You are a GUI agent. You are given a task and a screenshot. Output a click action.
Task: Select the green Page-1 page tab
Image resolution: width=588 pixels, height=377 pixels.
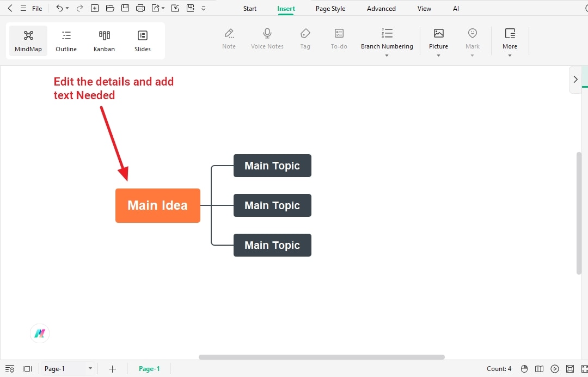click(x=149, y=369)
